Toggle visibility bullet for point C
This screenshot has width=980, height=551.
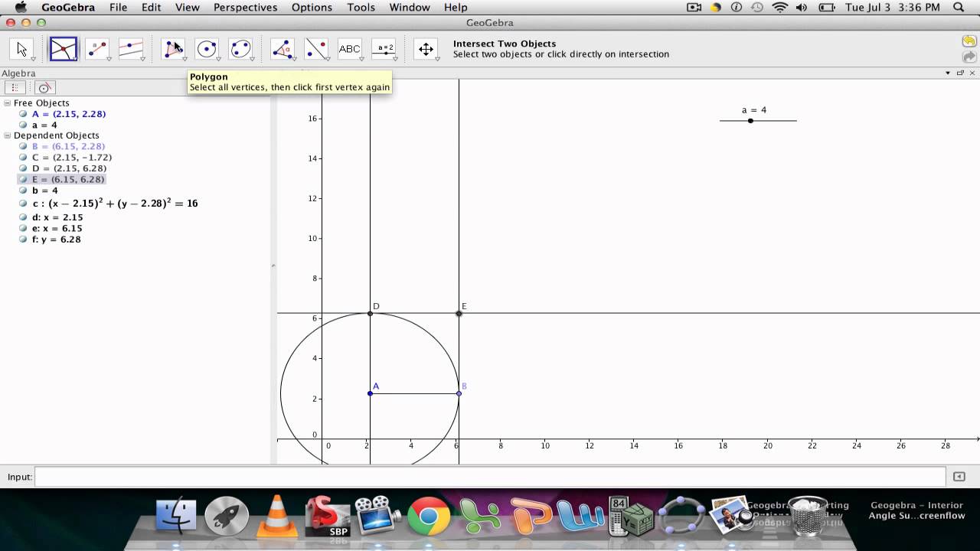point(23,158)
